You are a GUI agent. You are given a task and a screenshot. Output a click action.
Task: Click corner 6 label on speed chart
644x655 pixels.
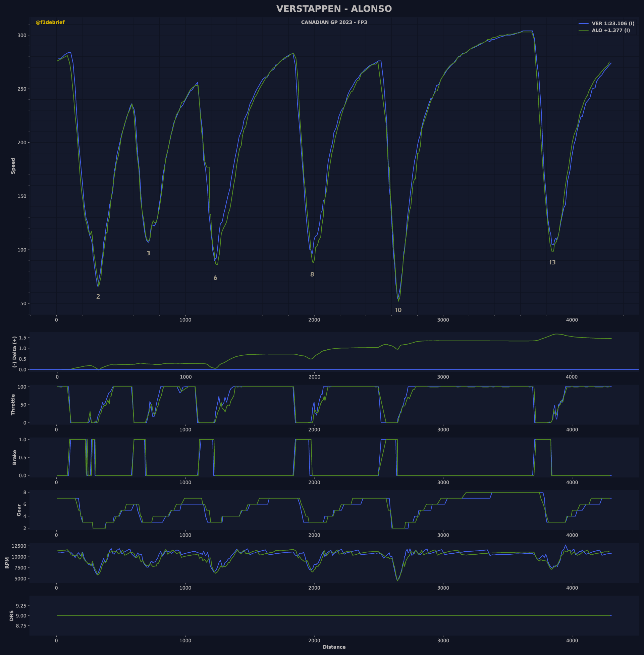click(215, 278)
